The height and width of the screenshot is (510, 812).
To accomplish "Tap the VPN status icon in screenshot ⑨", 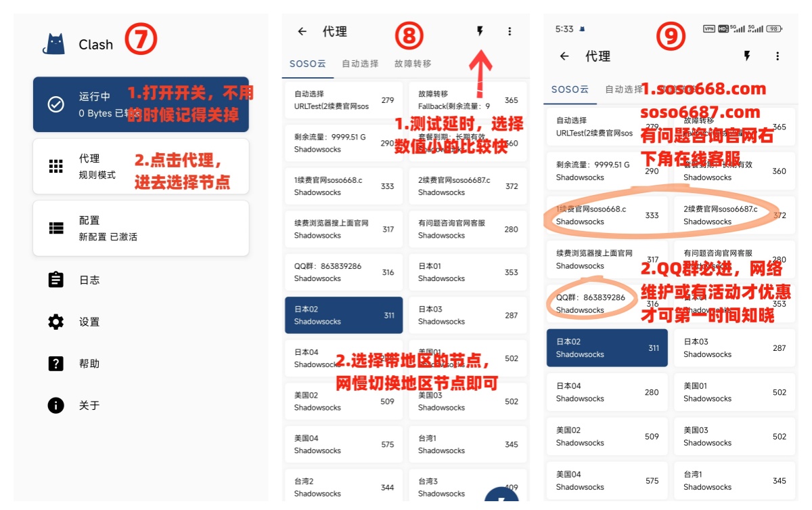I will pos(709,29).
